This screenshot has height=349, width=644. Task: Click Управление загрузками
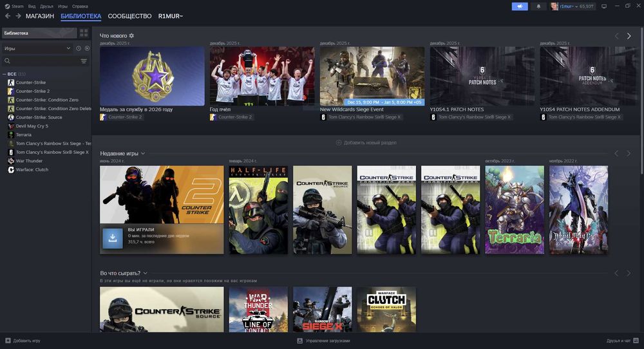coord(328,341)
